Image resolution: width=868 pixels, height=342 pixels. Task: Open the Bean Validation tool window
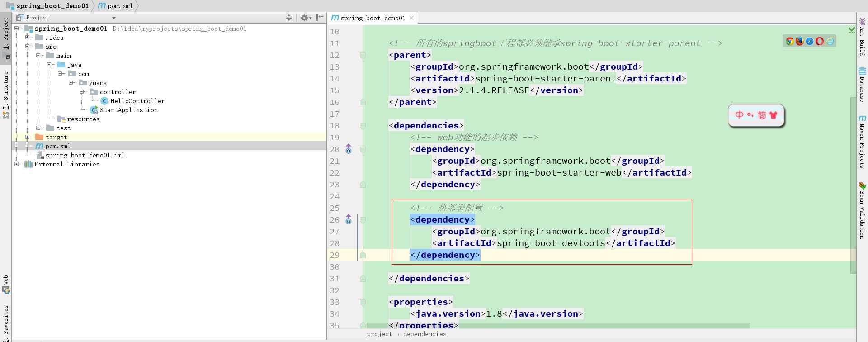(862, 210)
